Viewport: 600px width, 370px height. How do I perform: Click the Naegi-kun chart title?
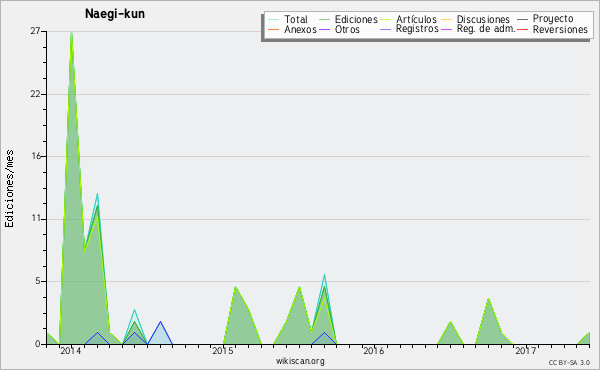(x=115, y=14)
